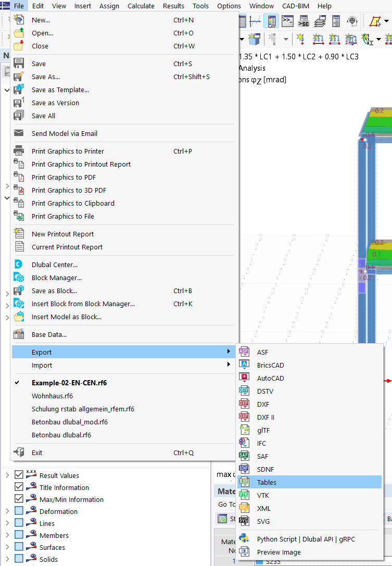Open the script console toolbar icon
The image size is (392, 566).
point(287,21)
